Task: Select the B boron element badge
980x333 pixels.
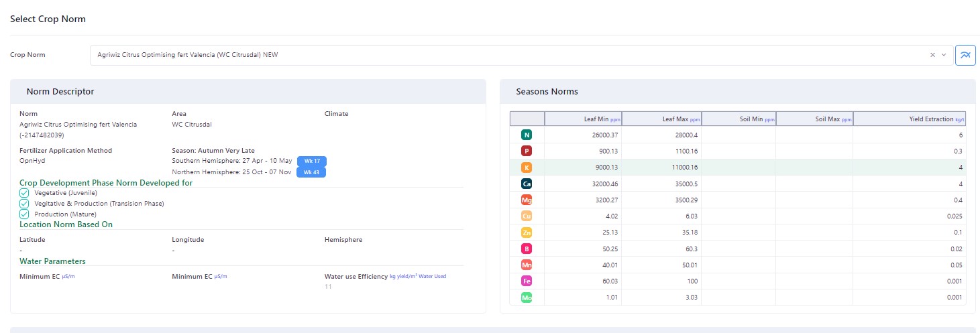Action: pyautogui.click(x=527, y=249)
